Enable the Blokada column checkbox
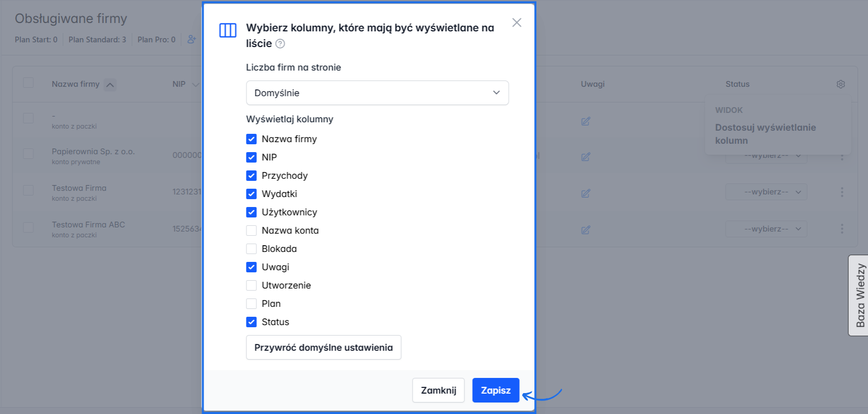 coord(251,249)
